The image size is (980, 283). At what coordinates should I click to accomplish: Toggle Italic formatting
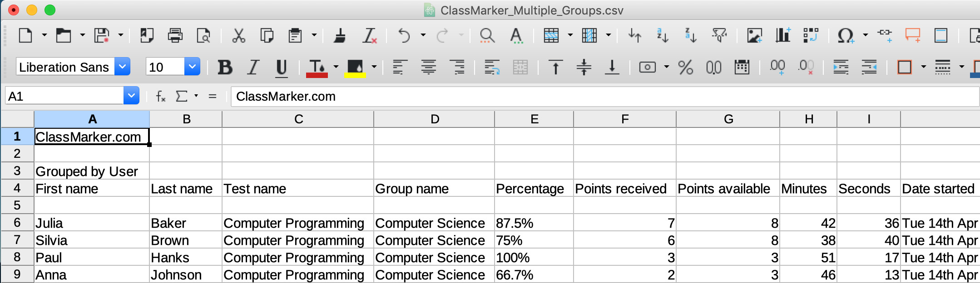253,68
